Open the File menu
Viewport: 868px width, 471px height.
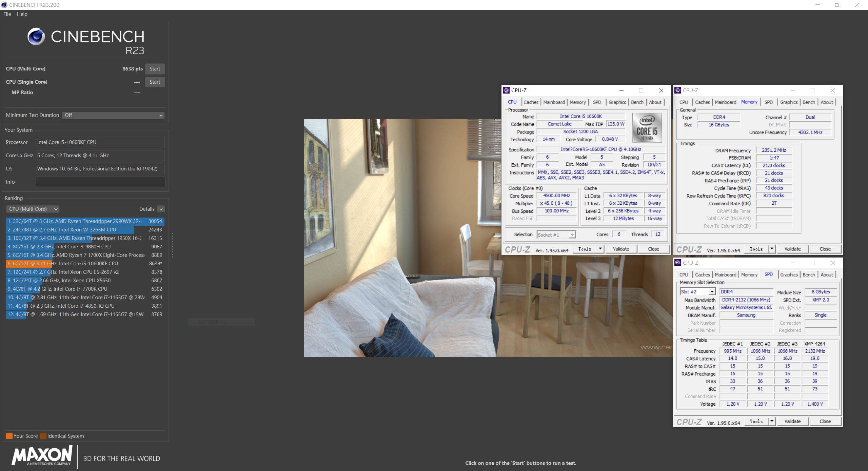click(x=7, y=14)
